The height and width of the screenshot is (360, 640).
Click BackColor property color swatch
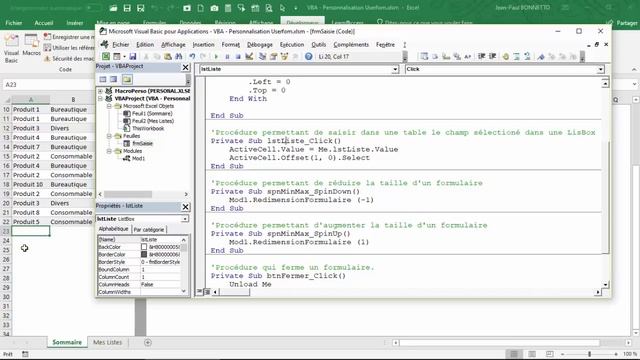(144, 247)
